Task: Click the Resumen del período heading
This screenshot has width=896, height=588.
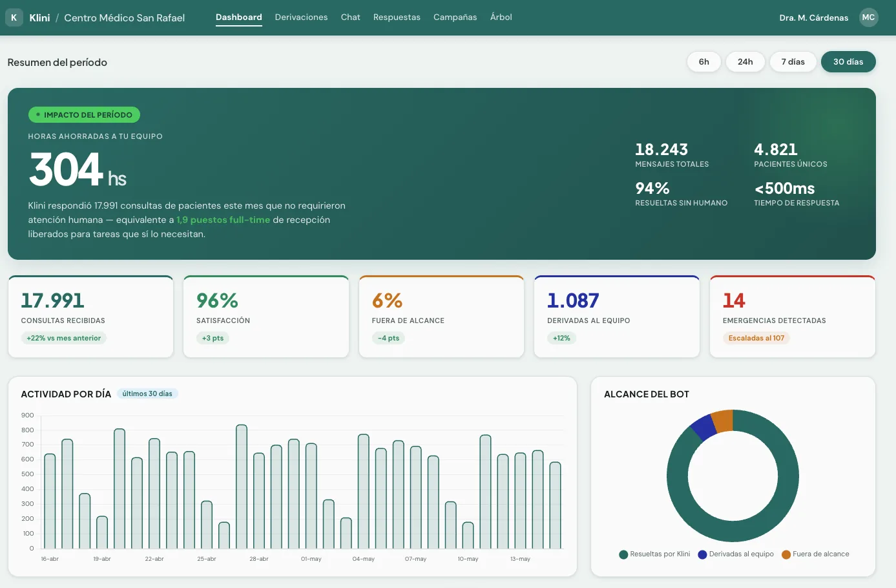Action: click(x=57, y=63)
